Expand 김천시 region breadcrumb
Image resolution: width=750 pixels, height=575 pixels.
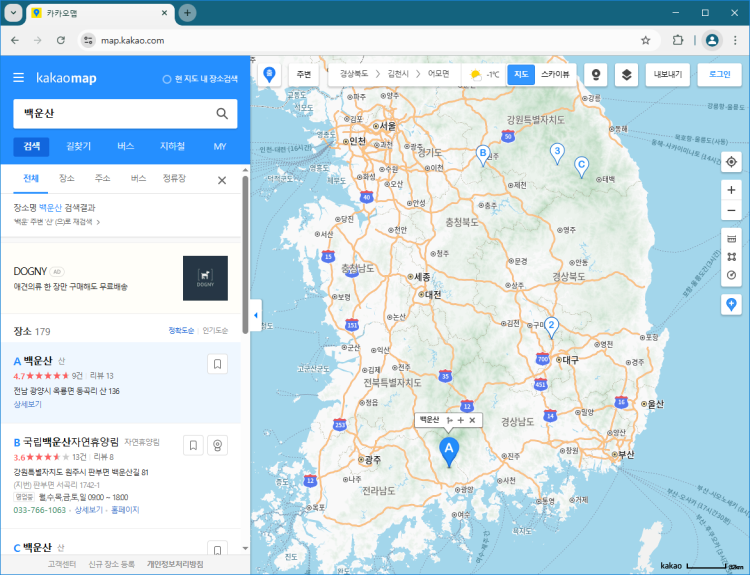point(398,74)
